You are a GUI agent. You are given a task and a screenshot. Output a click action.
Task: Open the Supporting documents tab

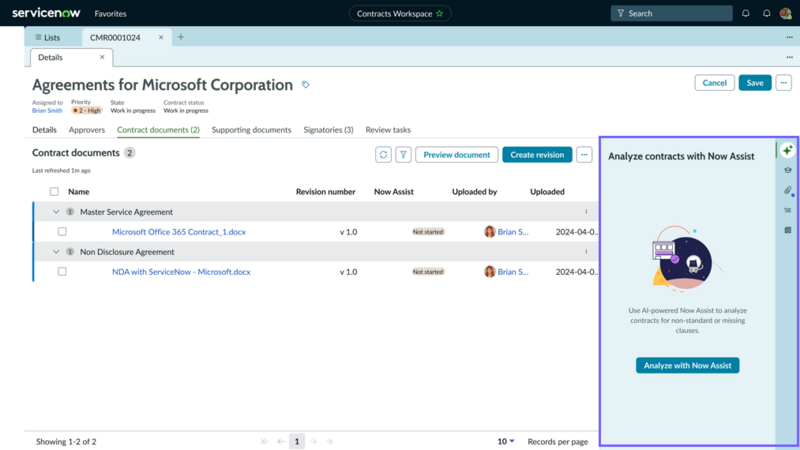(x=252, y=130)
